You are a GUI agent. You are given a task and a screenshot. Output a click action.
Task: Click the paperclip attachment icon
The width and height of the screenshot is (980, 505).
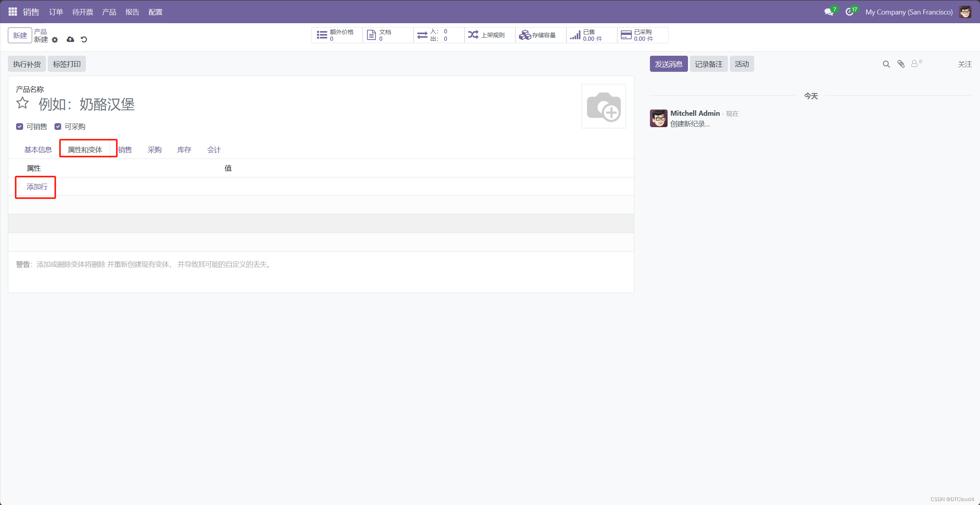[901, 64]
